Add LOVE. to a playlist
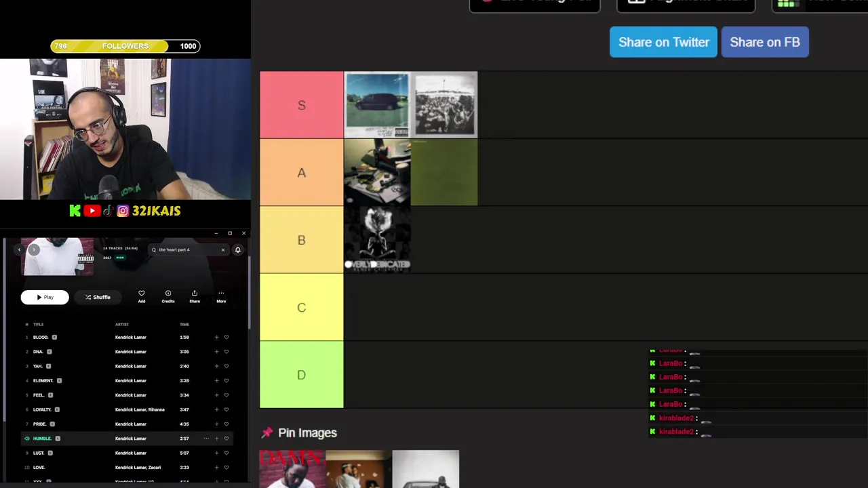 (x=216, y=468)
